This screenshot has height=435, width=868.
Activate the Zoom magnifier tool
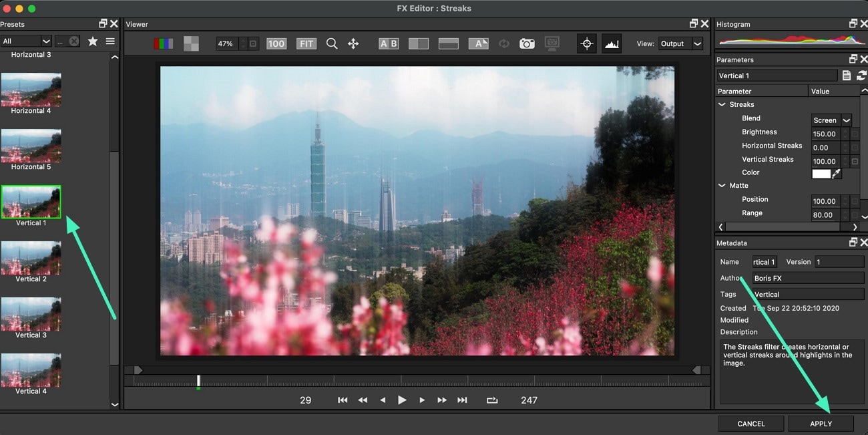click(332, 43)
